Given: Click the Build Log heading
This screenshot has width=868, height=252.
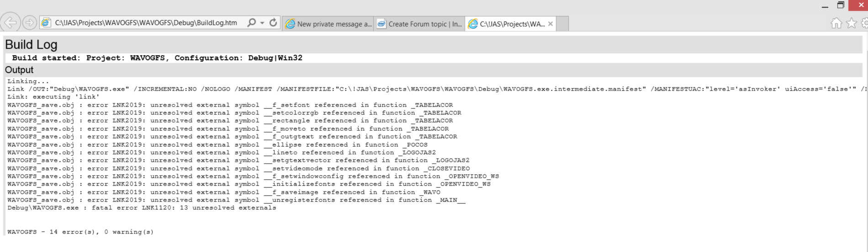Looking at the screenshot, I should (x=31, y=45).
